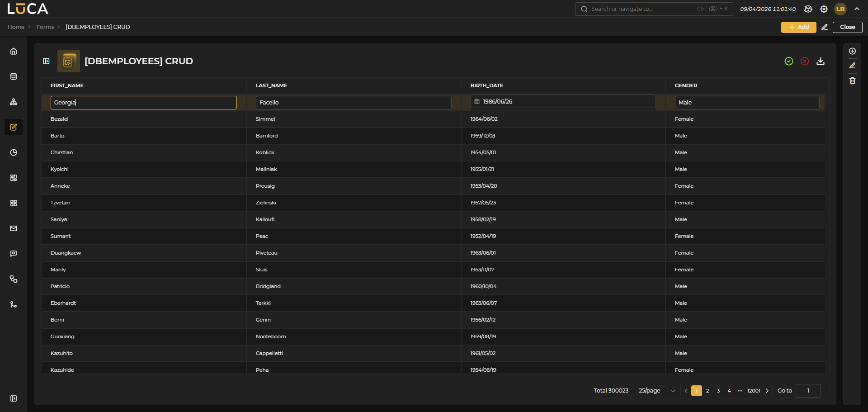This screenshot has height=412, width=868.
Task: Click the + Add button
Action: click(798, 27)
